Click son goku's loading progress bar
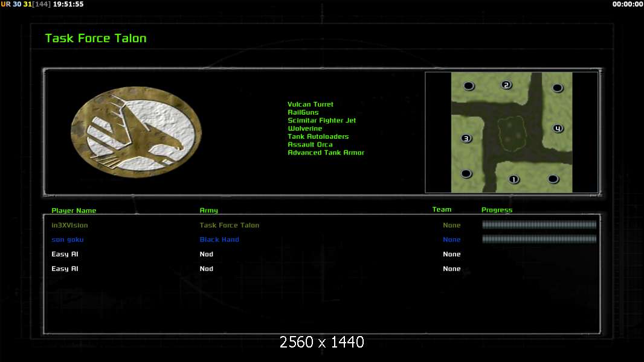644x362 pixels. 539,239
